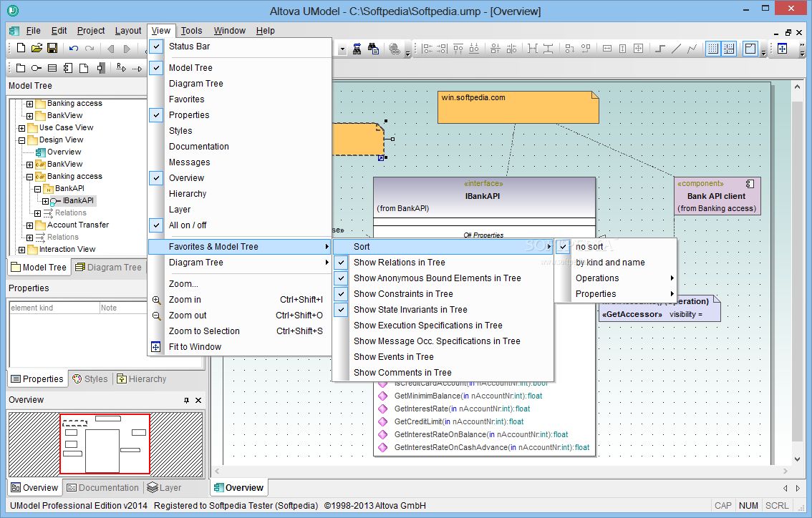Image resolution: width=812 pixels, height=518 pixels.
Task: Select the Component tool icon
Action: pos(68,68)
